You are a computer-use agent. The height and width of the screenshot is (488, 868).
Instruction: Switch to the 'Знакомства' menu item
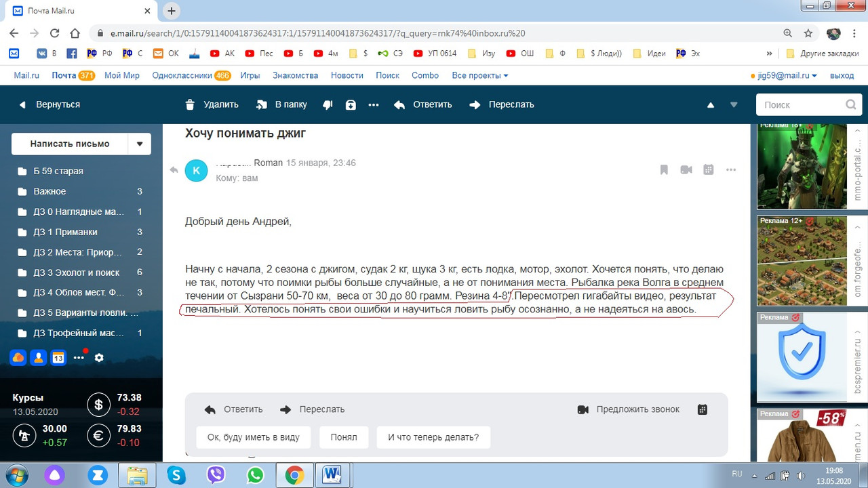[x=295, y=75]
